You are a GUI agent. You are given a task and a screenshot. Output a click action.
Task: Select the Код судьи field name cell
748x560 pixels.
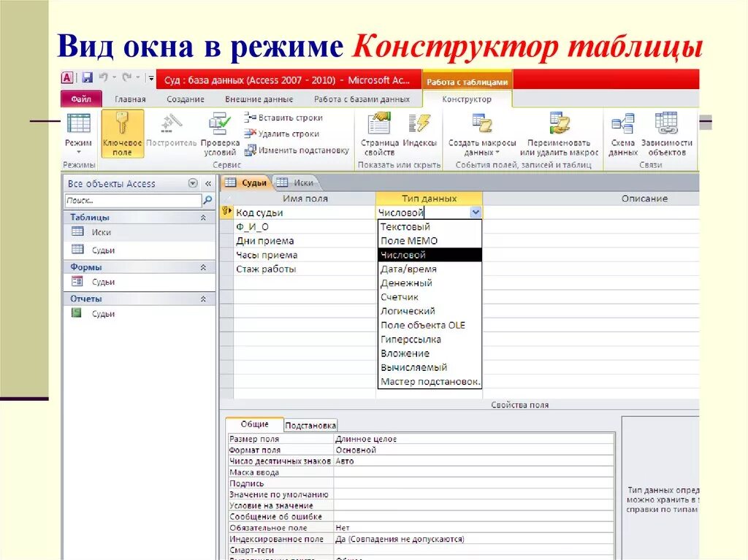coord(305,212)
